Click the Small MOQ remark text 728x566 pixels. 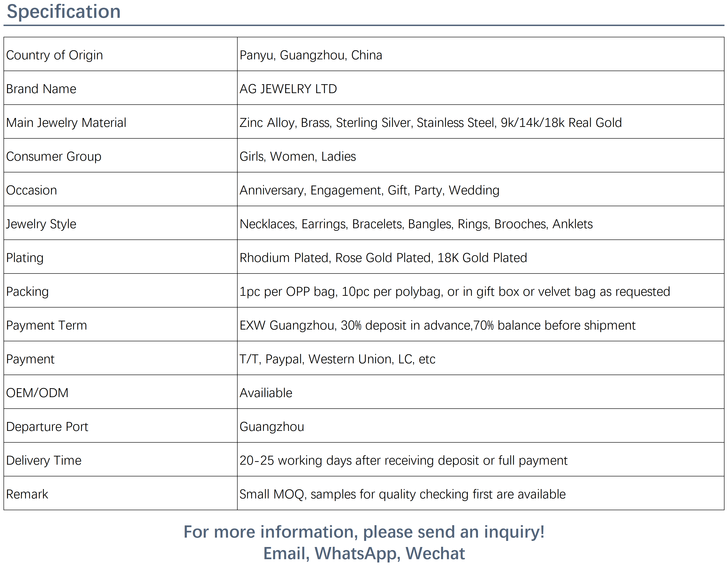(402, 494)
